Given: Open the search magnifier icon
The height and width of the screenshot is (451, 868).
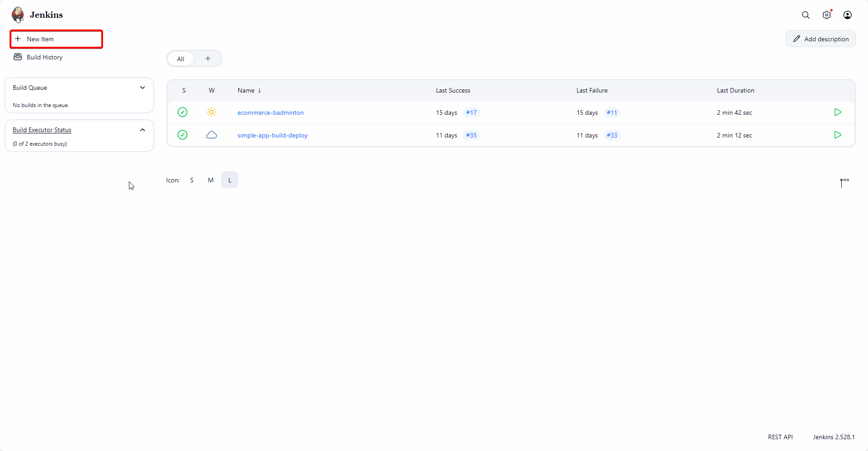Looking at the screenshot, I should (805, 15).
